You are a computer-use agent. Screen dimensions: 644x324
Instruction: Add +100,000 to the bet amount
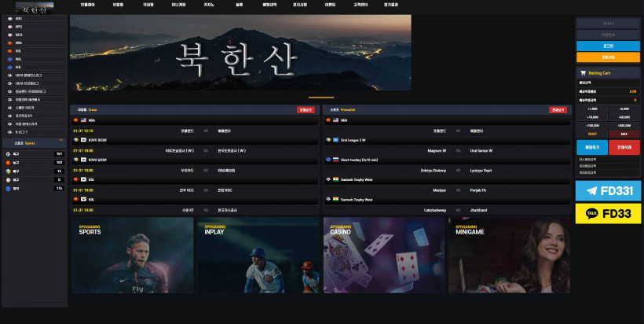point(592,125)
